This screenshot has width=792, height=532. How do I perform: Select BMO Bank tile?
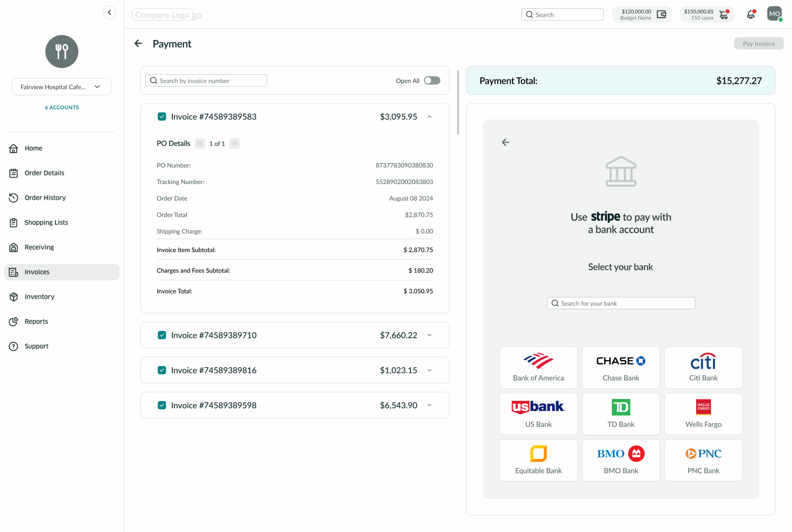(x=621, y=461)
